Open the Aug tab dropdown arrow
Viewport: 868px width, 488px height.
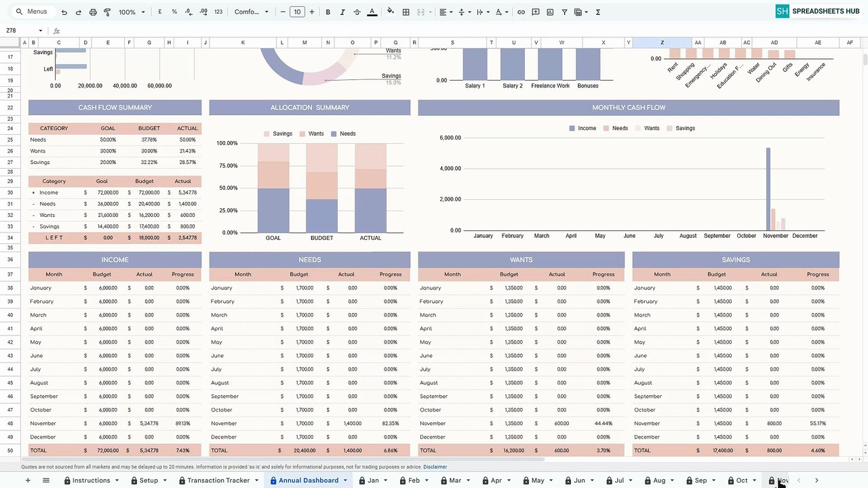(672, 481)
